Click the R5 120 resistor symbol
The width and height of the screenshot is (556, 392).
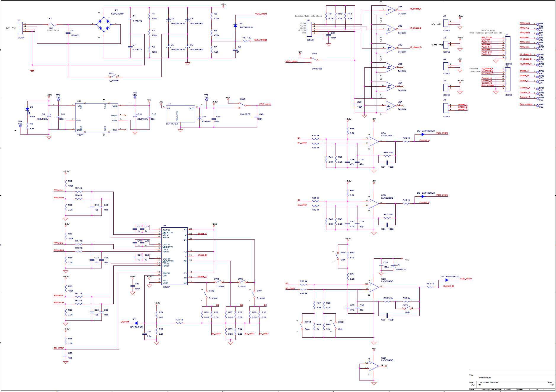[246, 41]
